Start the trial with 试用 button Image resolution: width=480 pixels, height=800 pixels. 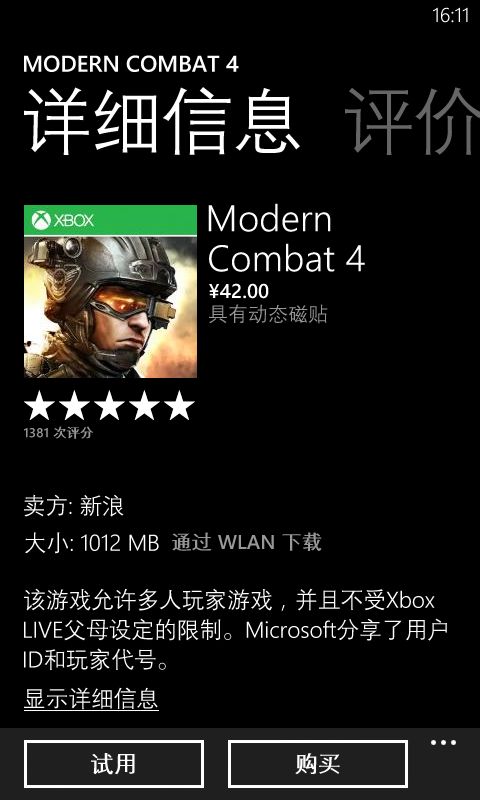tap(114, 764)
